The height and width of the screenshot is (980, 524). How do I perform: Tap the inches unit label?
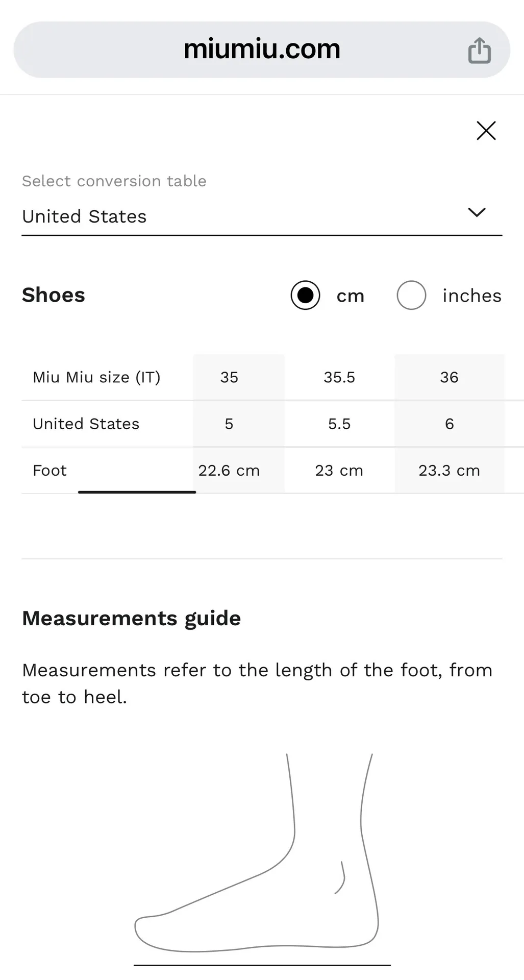click(471, 296)
